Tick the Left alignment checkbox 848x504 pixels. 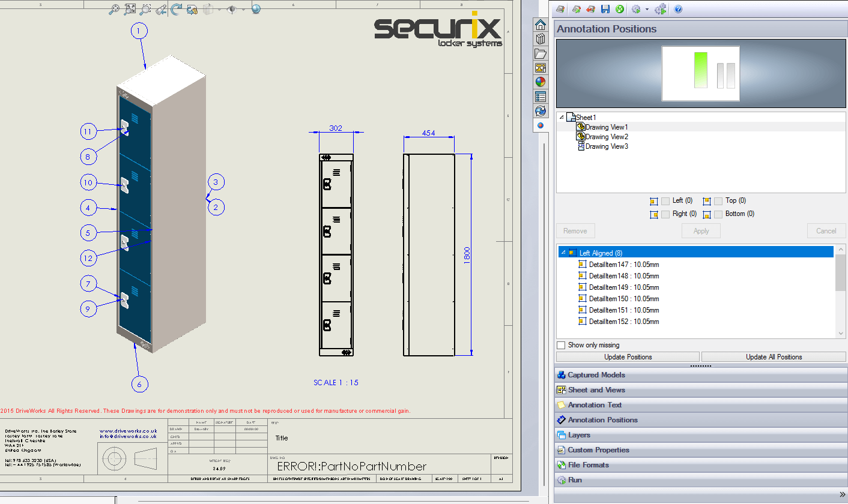(x=665, y=201)
